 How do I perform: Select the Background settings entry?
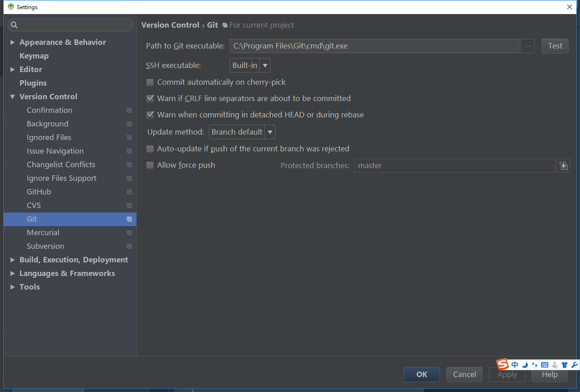click(x=48, y=124)
